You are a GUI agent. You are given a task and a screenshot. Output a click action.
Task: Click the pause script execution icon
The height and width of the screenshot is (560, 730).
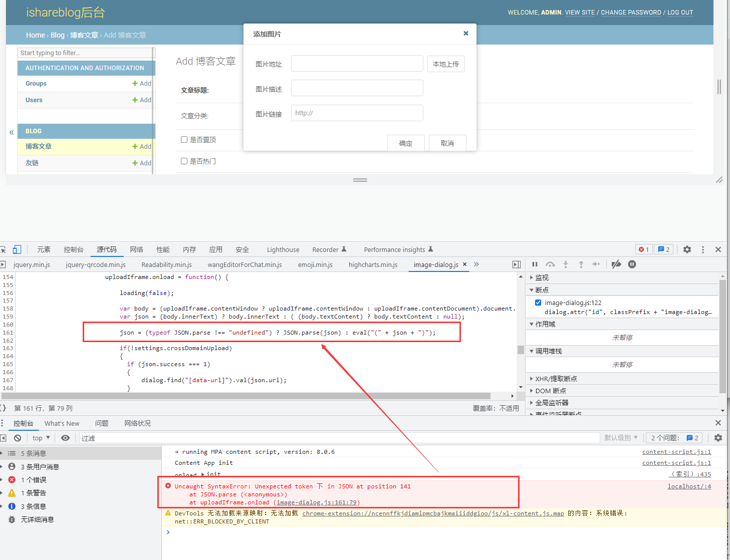click(535, 264)
